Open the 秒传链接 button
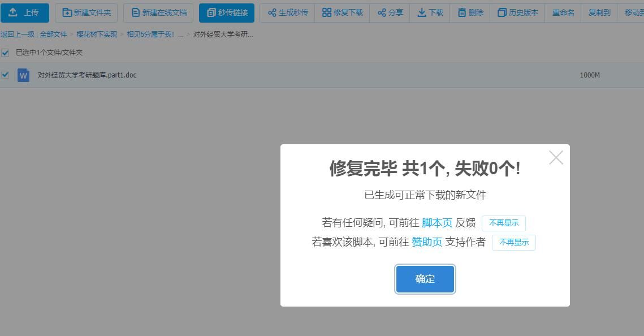The width and height of the screenshot is (644, 336). tap(227, 12)
